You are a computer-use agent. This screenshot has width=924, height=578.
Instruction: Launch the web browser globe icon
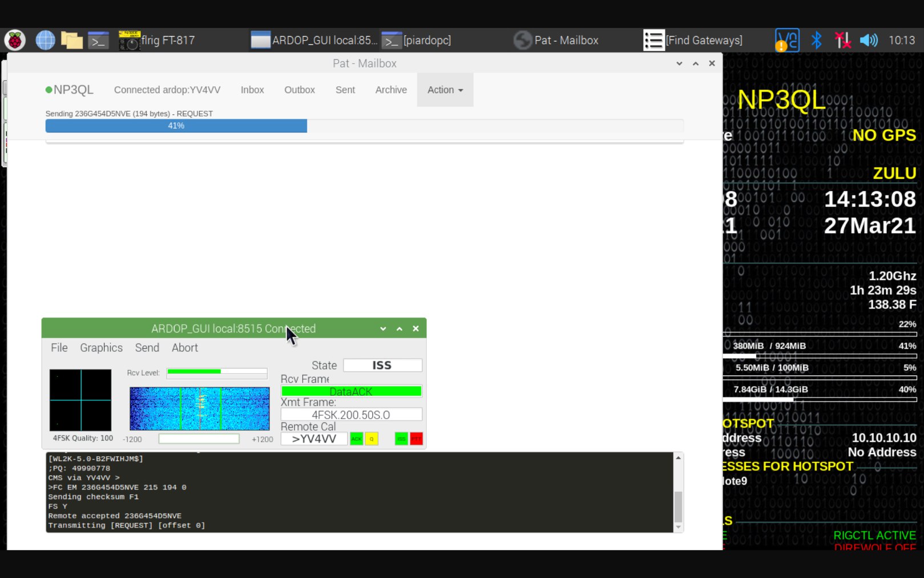pyautogui.click(x=45, y=40)
